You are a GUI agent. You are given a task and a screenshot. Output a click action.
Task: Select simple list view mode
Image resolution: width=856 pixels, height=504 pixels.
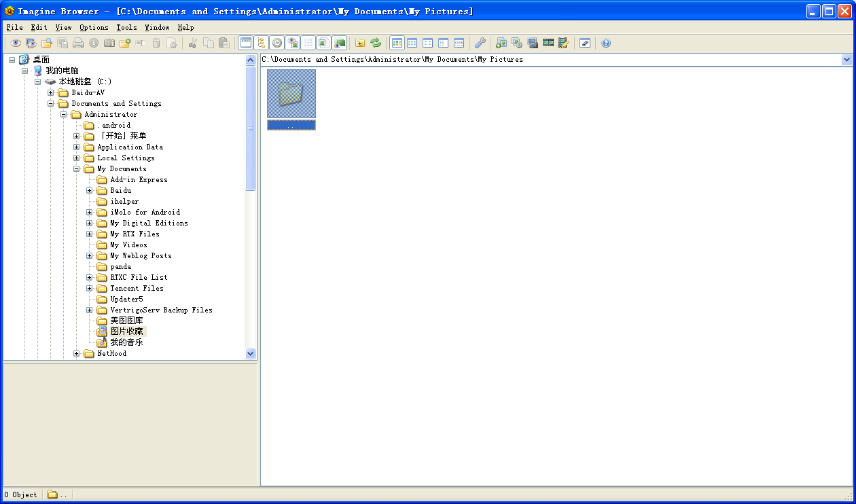[x=444, y=43]
